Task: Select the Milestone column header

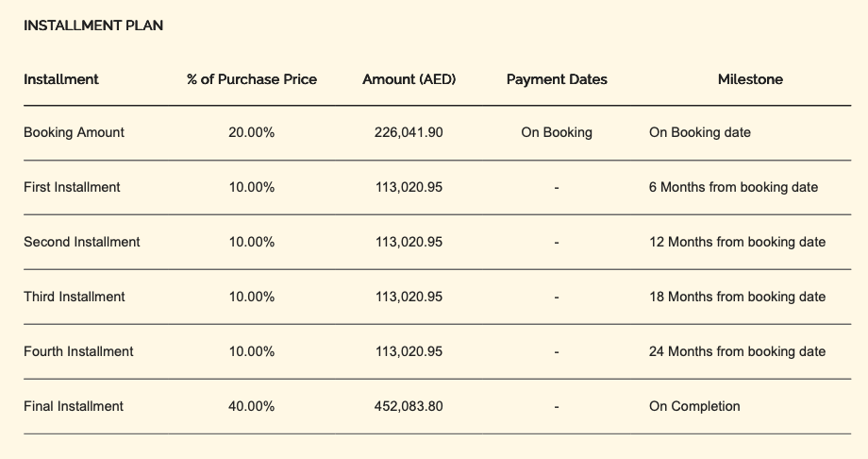Action: click(750, 79)
